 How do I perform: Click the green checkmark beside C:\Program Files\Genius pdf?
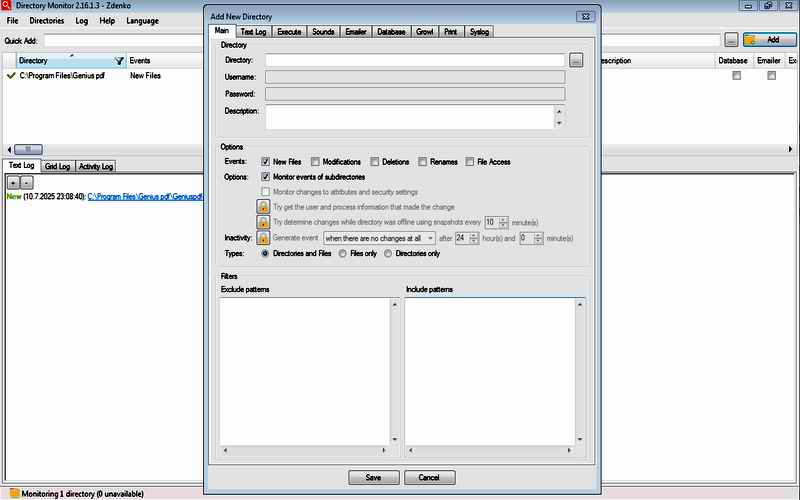pyautogui.click(x=11, y=76)
